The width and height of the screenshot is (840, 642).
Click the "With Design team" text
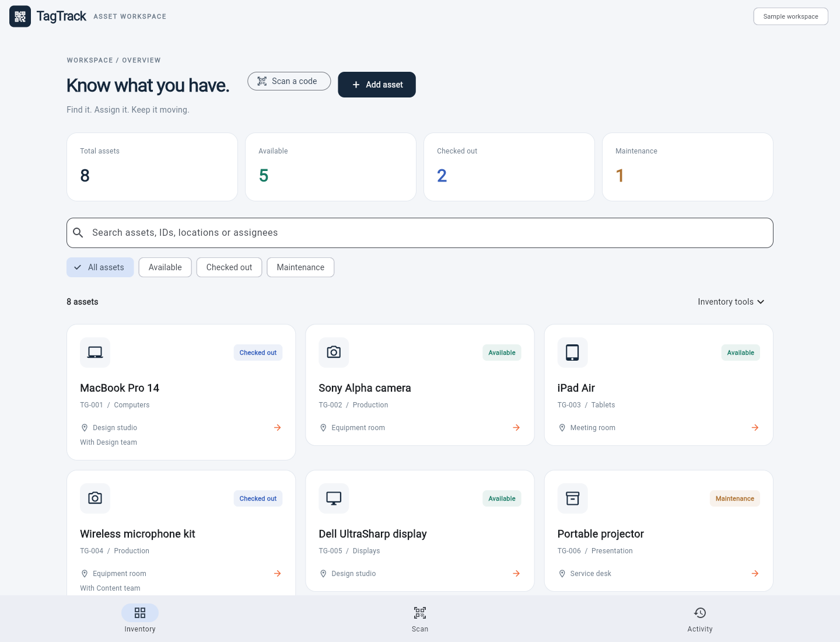pos(108,442)
